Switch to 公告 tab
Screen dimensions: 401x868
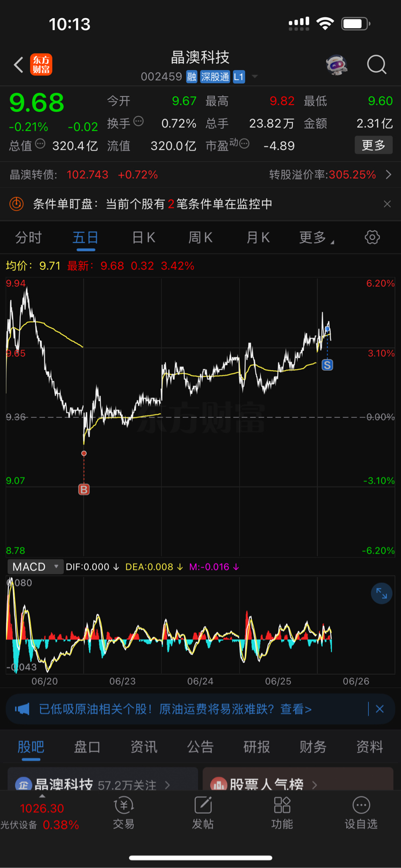point(200,747)
